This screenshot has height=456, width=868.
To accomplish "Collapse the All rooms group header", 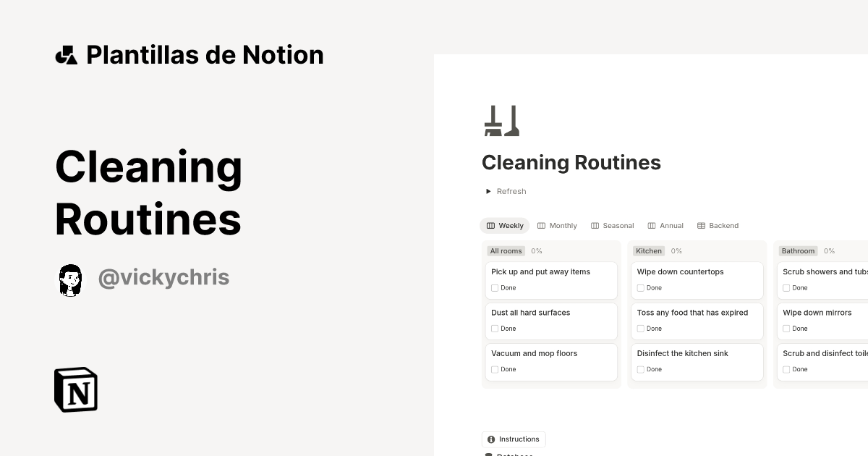I will (506, 250).
